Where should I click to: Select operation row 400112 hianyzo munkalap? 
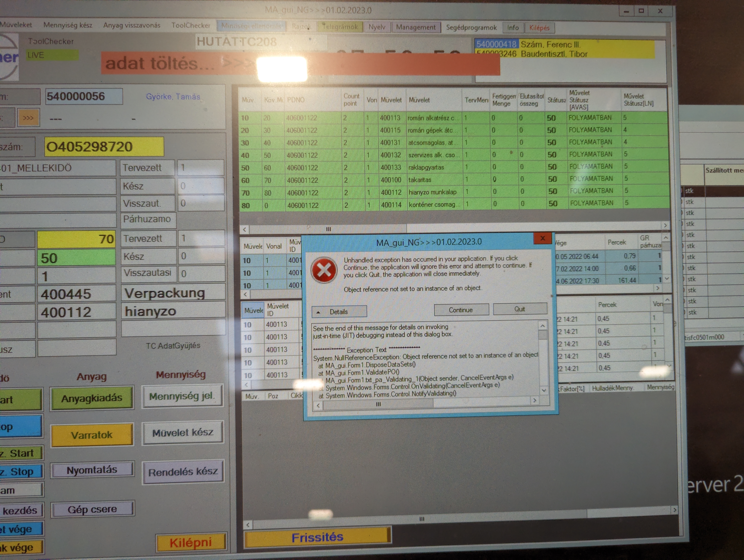[x=432, y=192]
